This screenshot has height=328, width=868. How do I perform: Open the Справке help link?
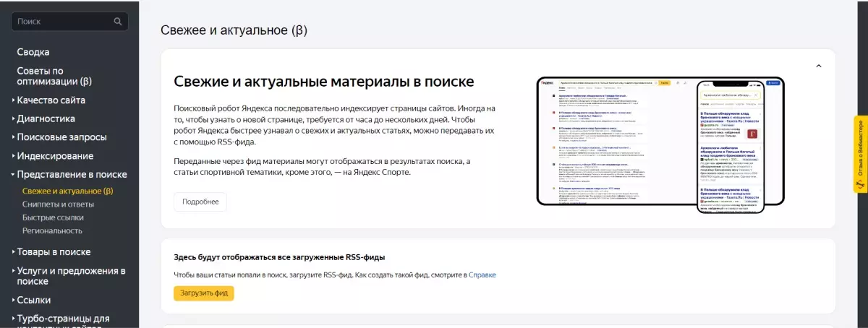click(x=482, y=275)
